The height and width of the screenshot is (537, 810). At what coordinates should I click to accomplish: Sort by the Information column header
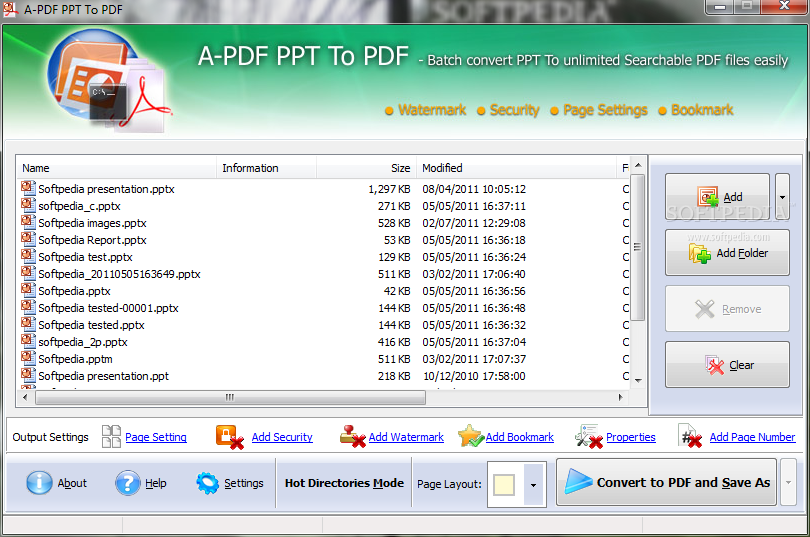266,168
